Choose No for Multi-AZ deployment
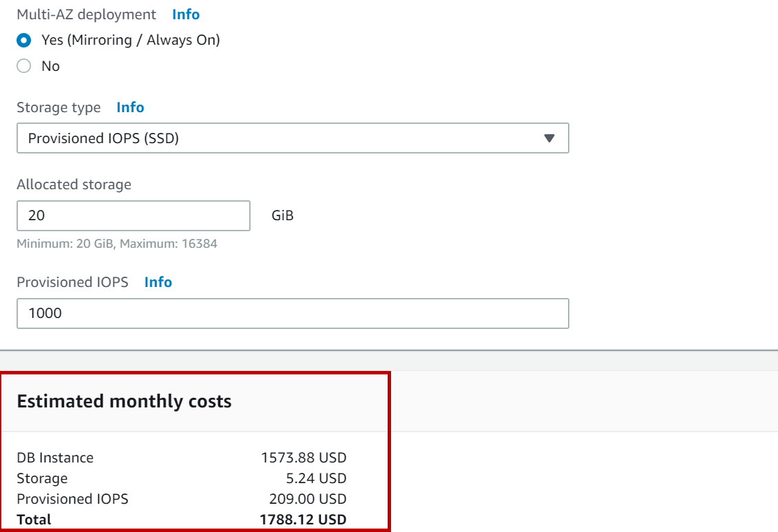 tap(24, 66)
